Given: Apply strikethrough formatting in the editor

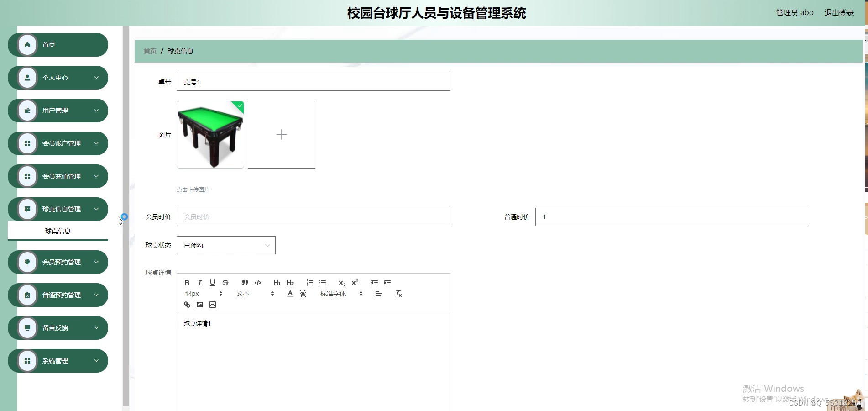Looking at the screenshot, I should 225,282.
